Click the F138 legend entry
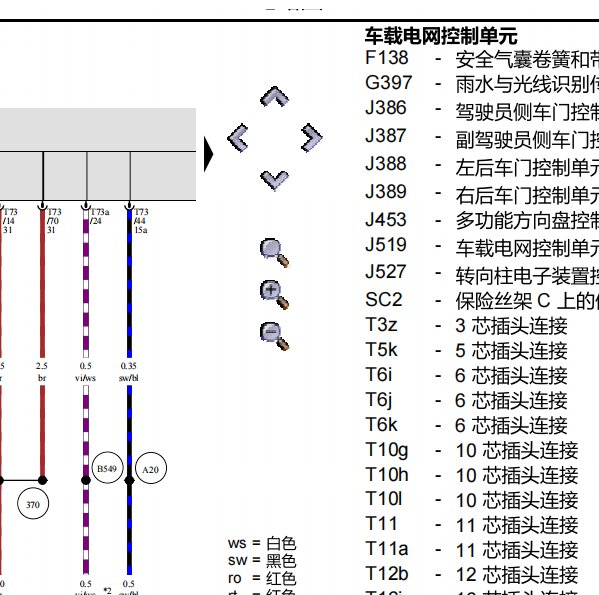599x595 pixels. point(481,58)
